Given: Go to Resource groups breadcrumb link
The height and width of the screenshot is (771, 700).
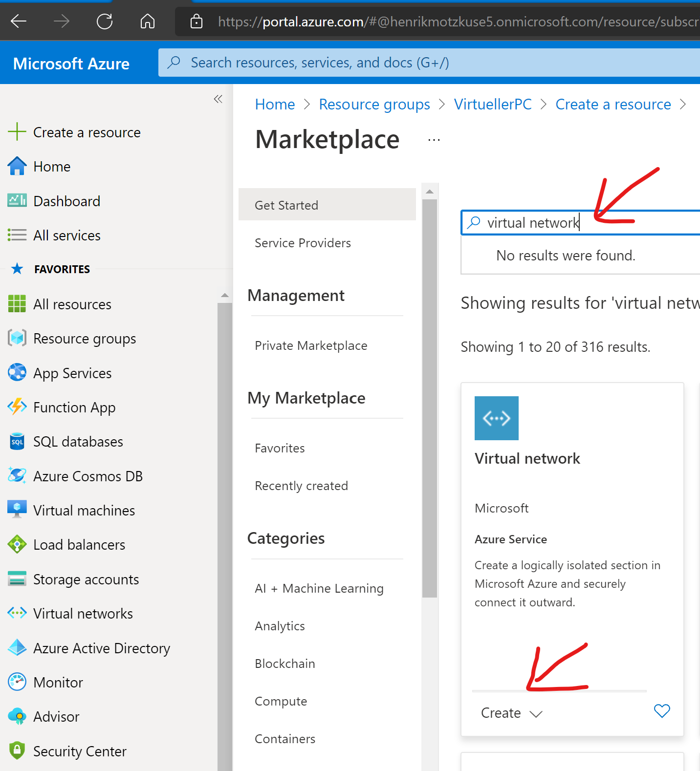Looking at the screenshot, I should click(374, 105).
